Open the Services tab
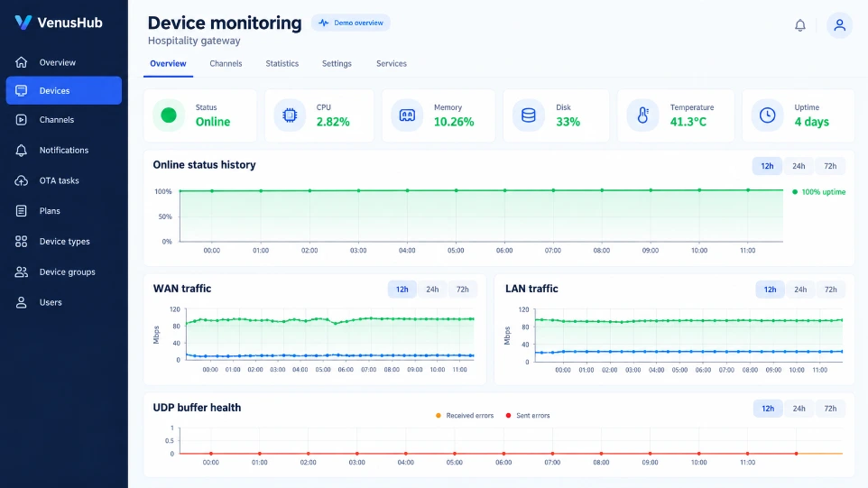 392,64
